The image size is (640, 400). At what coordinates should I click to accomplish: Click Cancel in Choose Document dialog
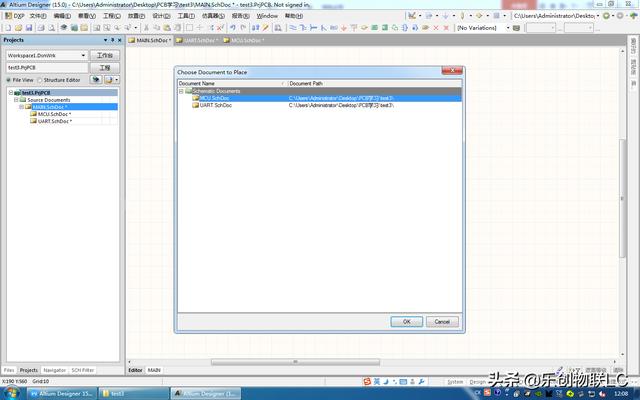(442, 322)
